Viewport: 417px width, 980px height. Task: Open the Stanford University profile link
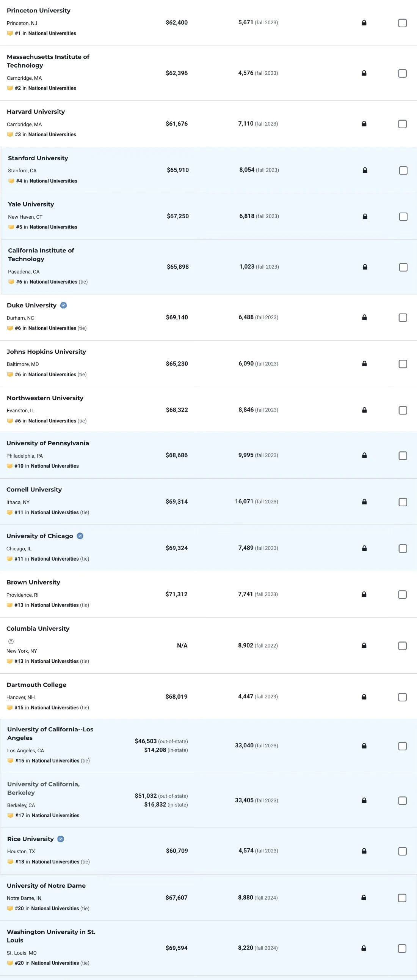pos(38,158)
